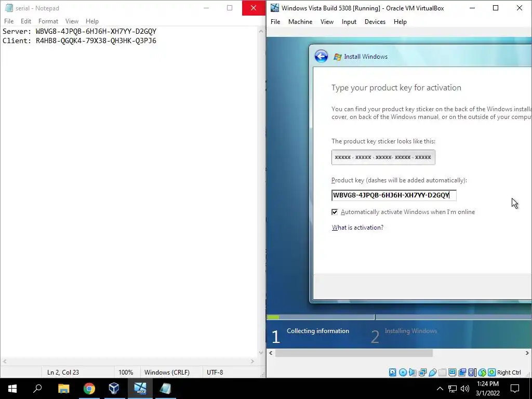
Task: Click the UTF-8 encoding status entry
Action: pyautogui.click(x=215, y=372)
